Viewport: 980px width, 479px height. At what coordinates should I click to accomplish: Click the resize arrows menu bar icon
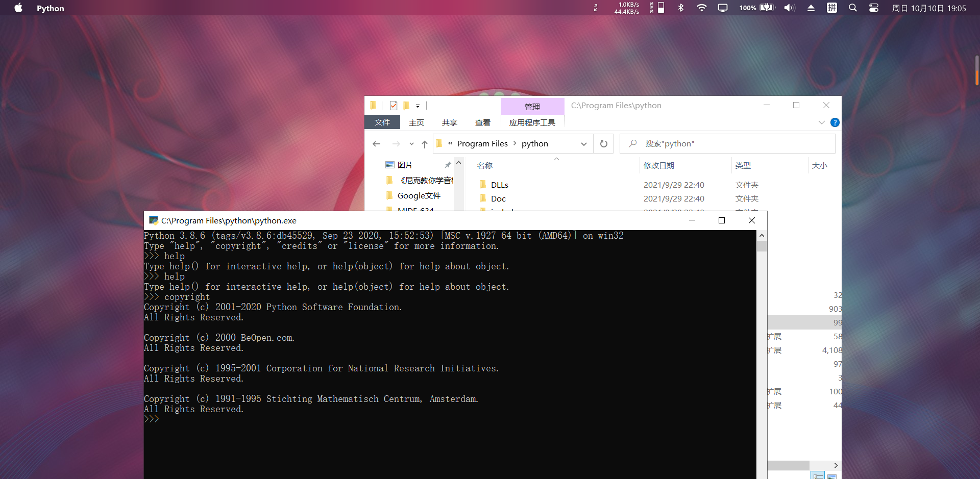(x=596, y=8)
